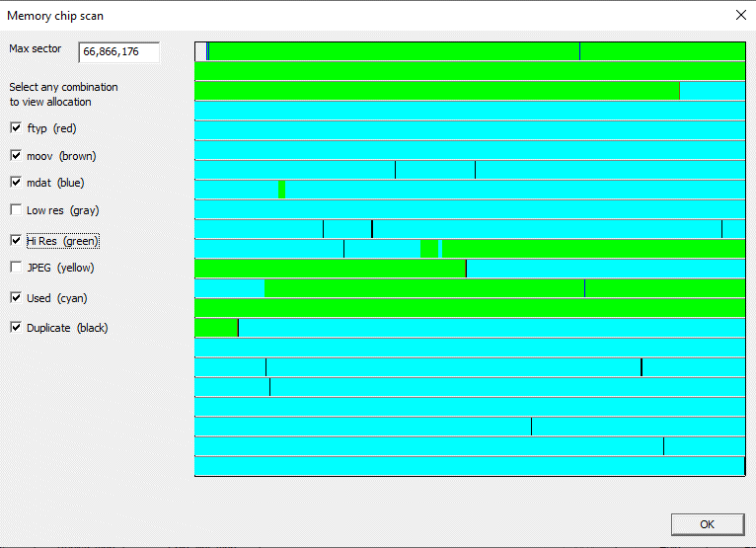Screen dimensions: 756x548
Task: Pick the green left half of the twelfth map row
Action: [x=330, y=269]
